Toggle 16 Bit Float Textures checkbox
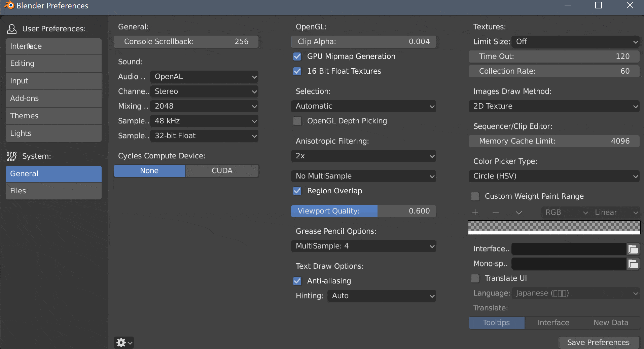644x349 pixels. [x=297, y=71]
